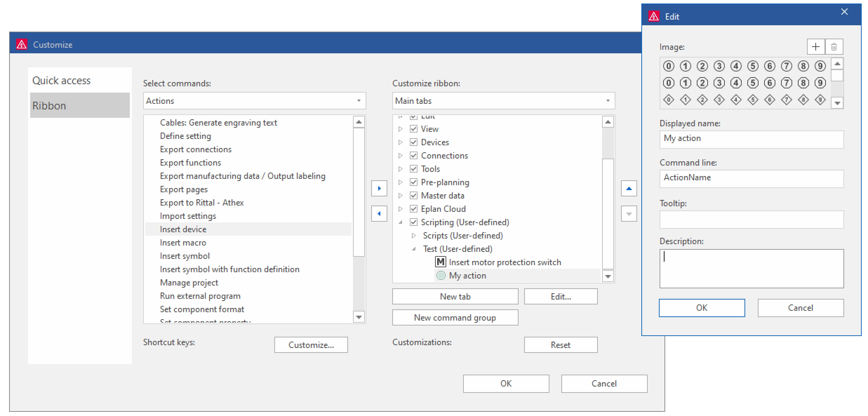The height and width of the screenshot is (416, 868).
Task: Choose the octagon number 4 image
Action: (736, 83)
